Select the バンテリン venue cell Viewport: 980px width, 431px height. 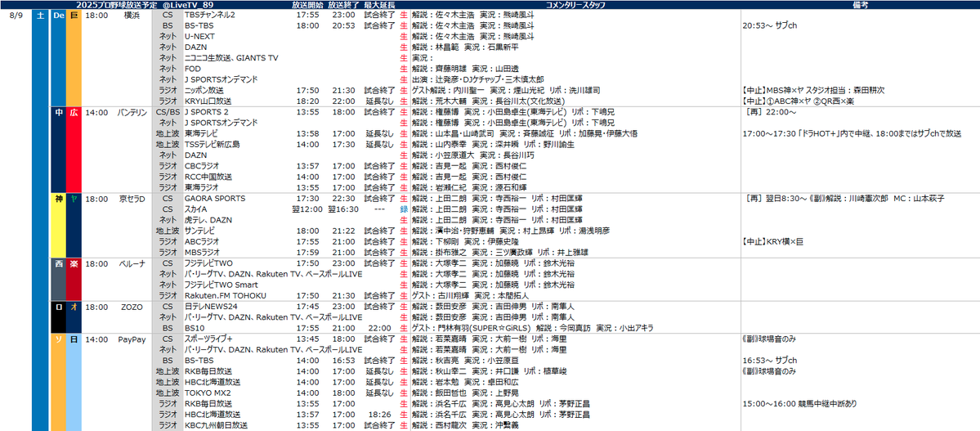pos(132,112)
